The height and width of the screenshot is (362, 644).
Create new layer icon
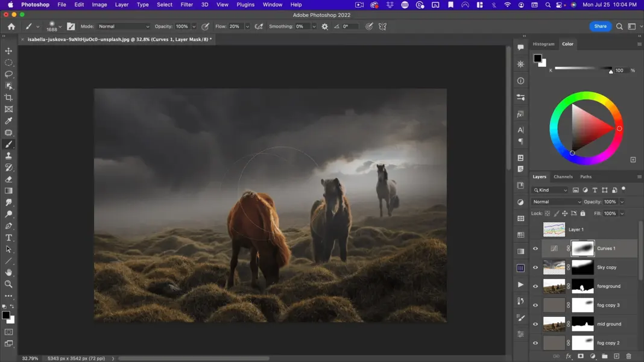(616, 356)
